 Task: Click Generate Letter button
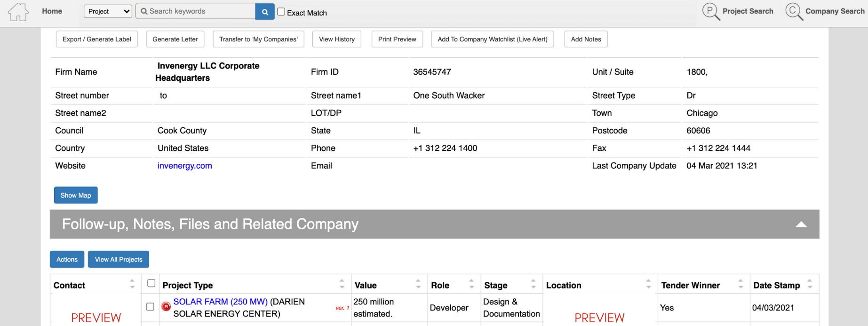click(x=175, y=39)
